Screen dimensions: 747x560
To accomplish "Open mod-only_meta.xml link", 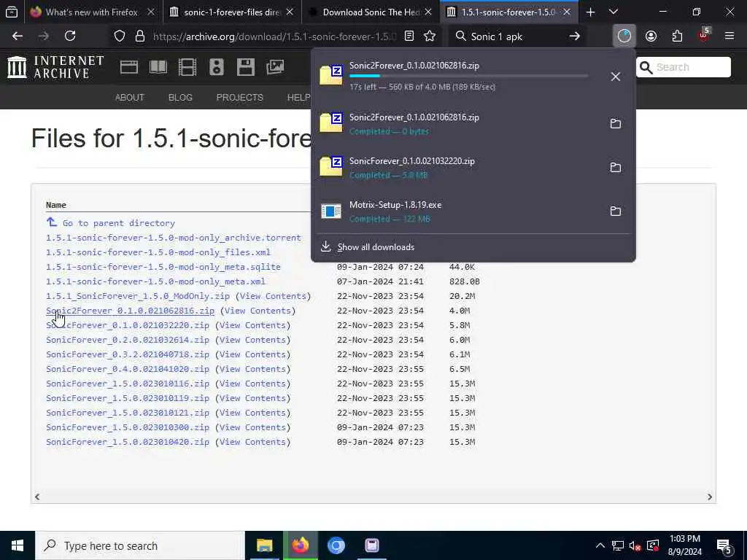I will pyautogui.click(x=155, y=281).
